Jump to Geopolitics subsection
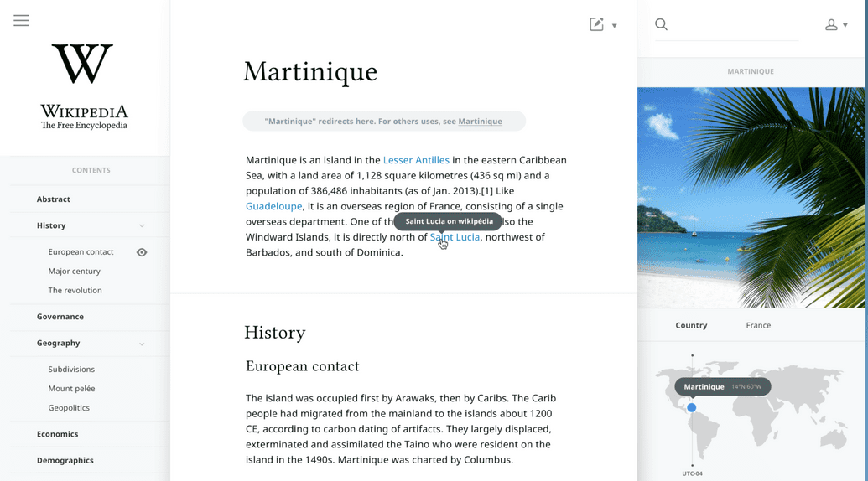Viewport: 868px width, 481px height. pyautogui.click(x=69, y=408)
